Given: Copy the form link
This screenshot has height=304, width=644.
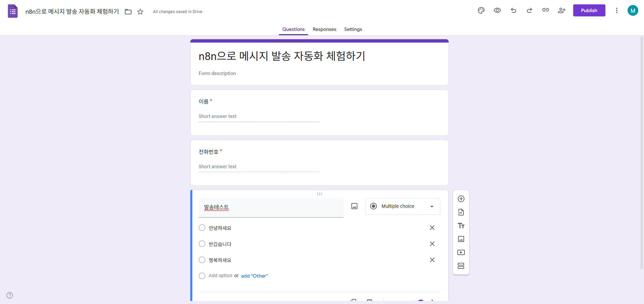Looking at the screenshot, I should (545, 10).
